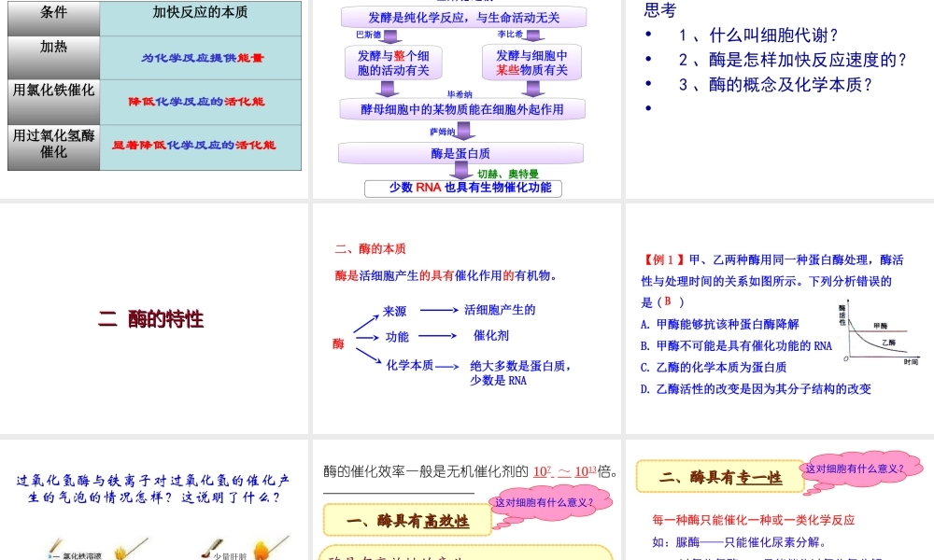Select the table cell 加快反应的本质
934x560 pixels.
(200, 18)
